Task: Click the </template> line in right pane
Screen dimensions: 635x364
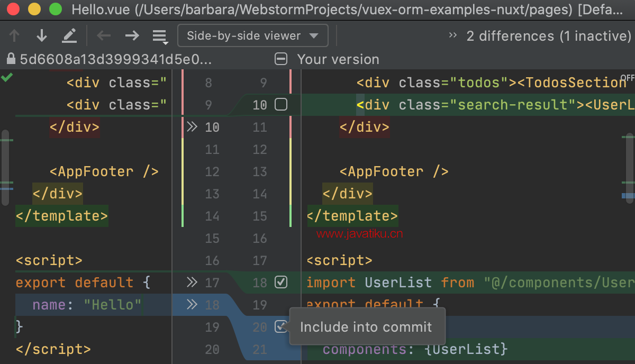Action: tap(352, 216)
